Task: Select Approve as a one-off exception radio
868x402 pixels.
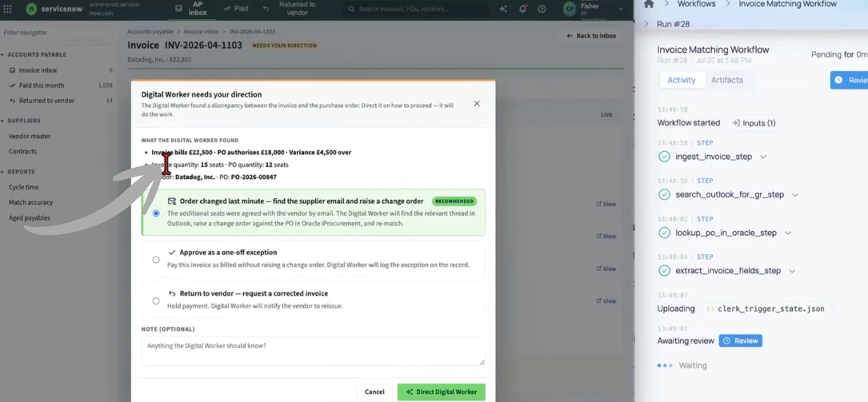Action: pyautogui.click(x=156, y=259)
